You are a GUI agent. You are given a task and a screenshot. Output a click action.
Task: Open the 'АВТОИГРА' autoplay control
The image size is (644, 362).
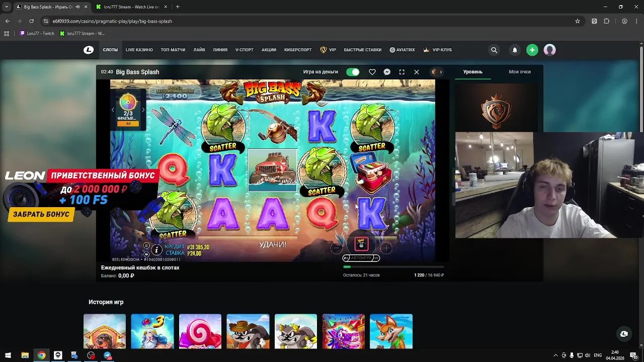tap(361, 258)
